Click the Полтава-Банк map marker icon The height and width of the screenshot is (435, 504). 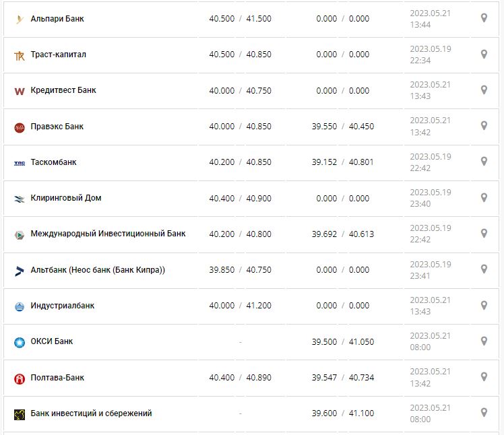[483, 377]
